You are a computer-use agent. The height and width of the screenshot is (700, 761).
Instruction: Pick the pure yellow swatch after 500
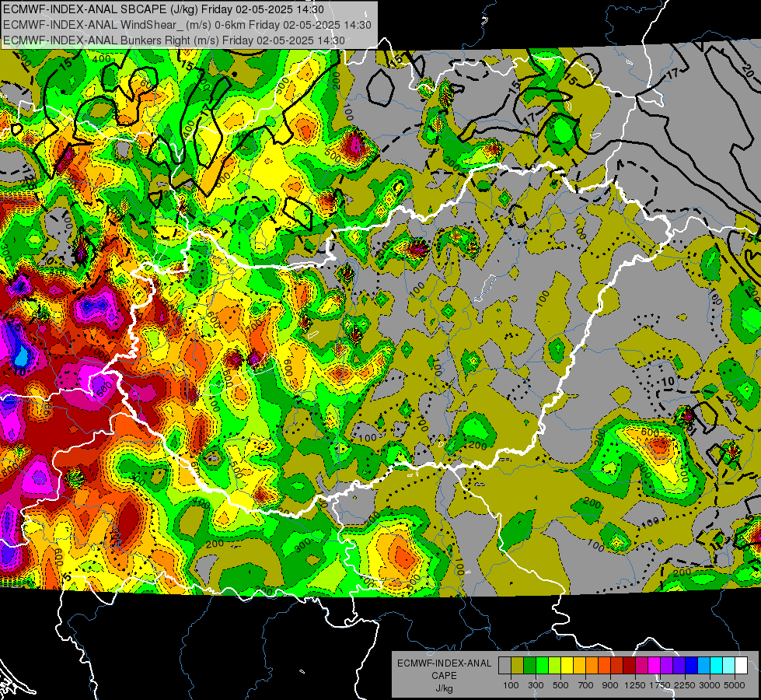(x=567, y=666)
